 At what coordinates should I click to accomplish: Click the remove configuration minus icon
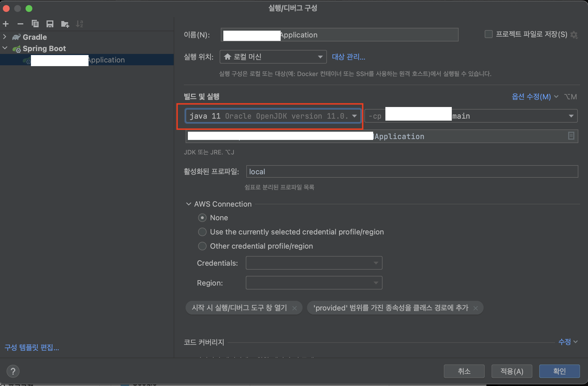click(x=20, y=24)
